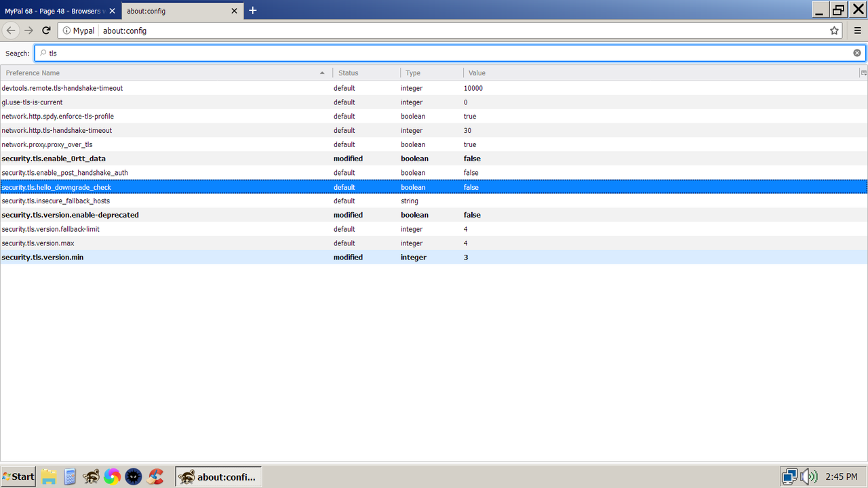Click the network icon in system tray

[x=789, y=476]
